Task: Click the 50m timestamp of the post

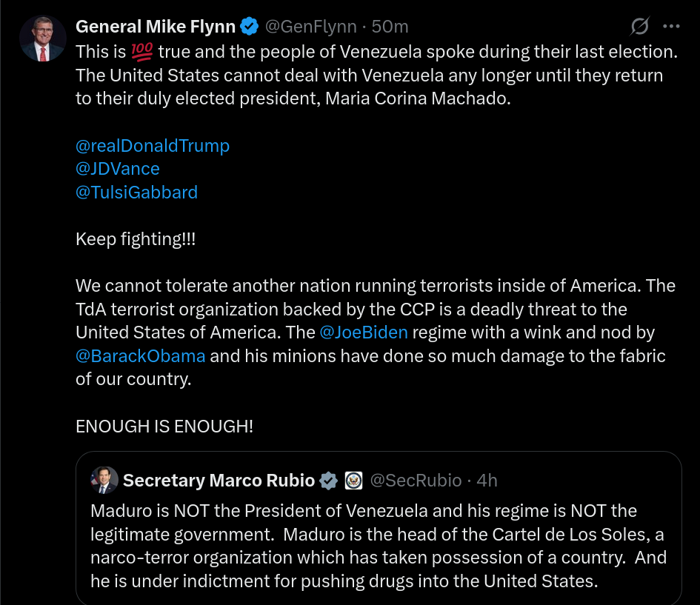Action: point(390,27)
